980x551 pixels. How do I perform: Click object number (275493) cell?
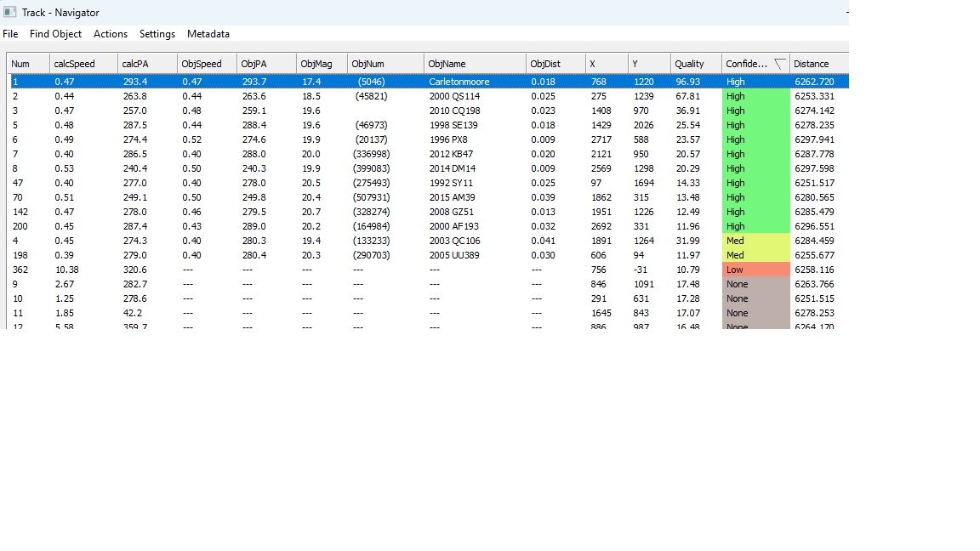[371, 183]
